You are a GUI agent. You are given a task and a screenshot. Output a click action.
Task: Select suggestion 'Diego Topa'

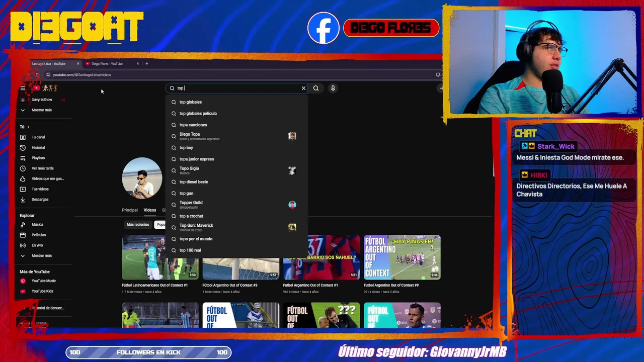tap(236, 136)
